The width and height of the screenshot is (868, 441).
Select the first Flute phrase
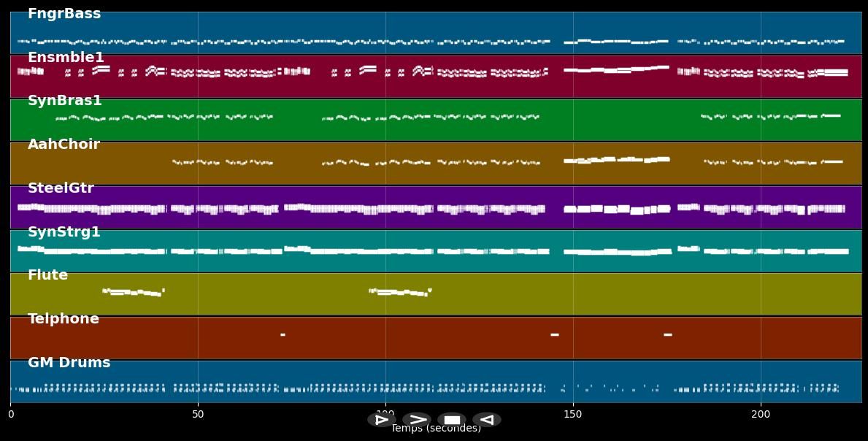pyautogui.click(x=133, y=292)
